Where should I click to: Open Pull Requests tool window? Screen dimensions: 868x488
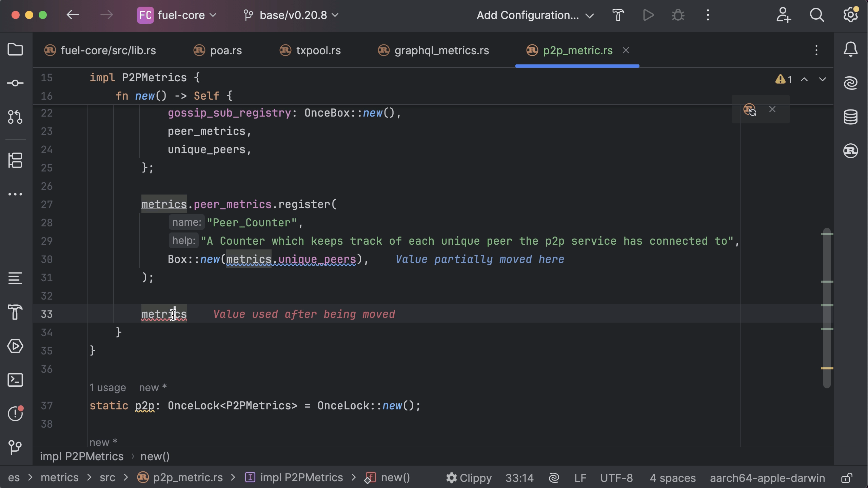[x=15, y=117]
